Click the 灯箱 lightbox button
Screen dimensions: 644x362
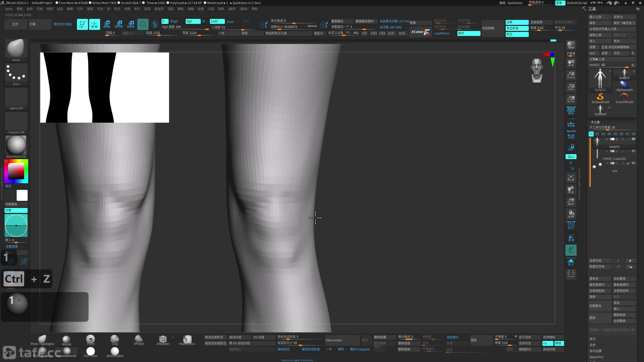pos(40,24)
